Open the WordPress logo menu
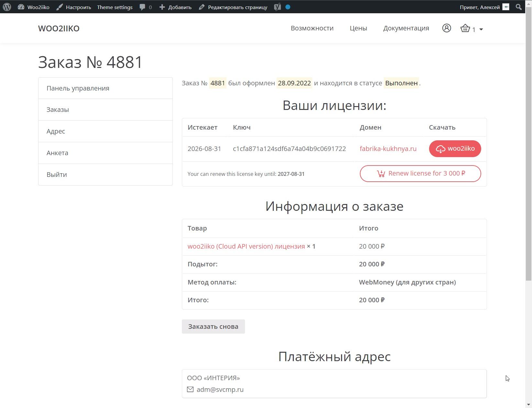The height and width of the screenshot is (408, 532). (7, 7)
